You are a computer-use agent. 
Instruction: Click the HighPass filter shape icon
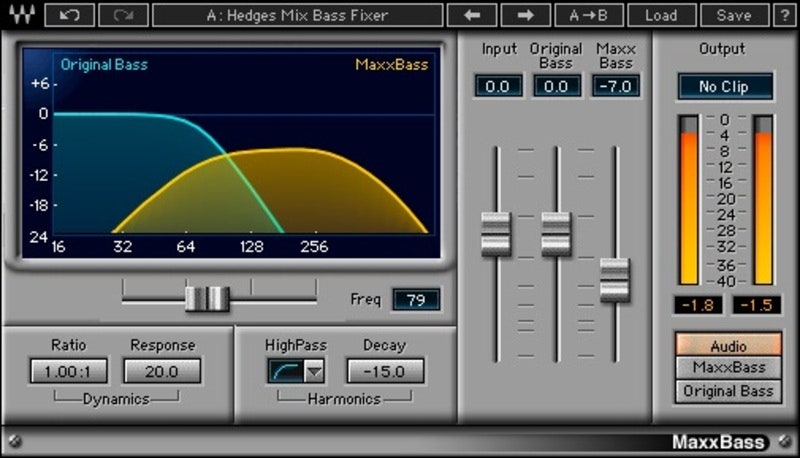point(285,372)
